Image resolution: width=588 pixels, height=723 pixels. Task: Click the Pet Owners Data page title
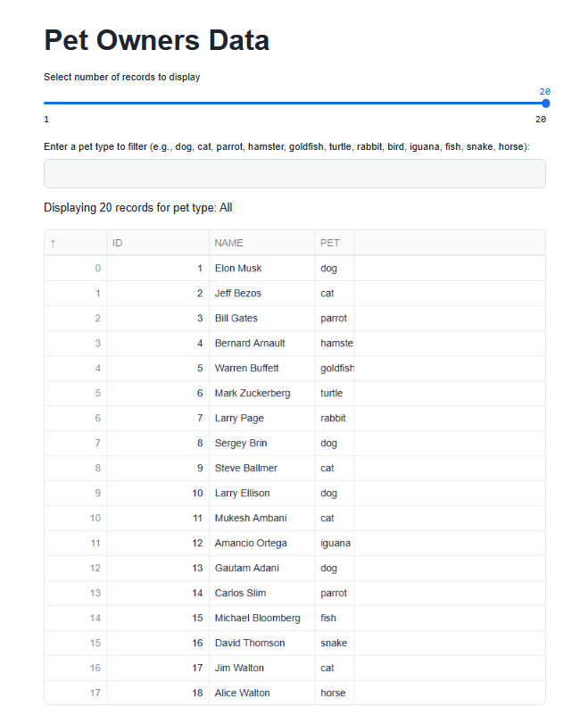pos(156,40)
